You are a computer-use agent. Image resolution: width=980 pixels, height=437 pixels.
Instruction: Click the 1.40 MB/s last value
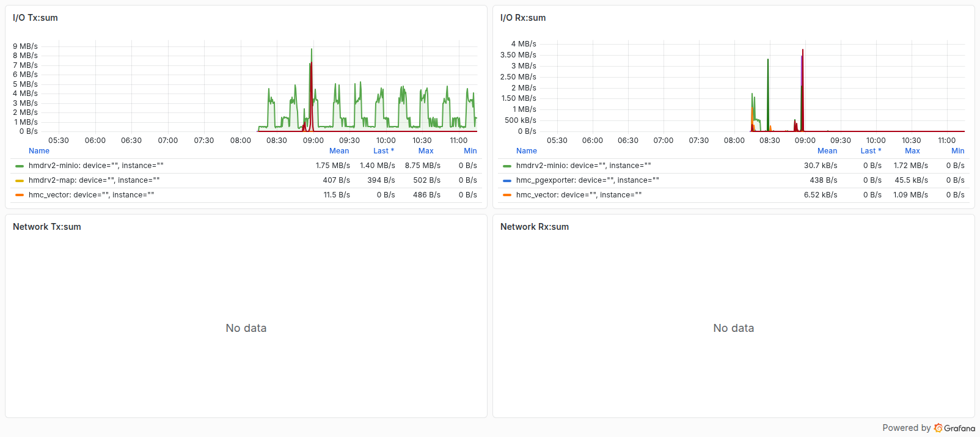[378, 166]
